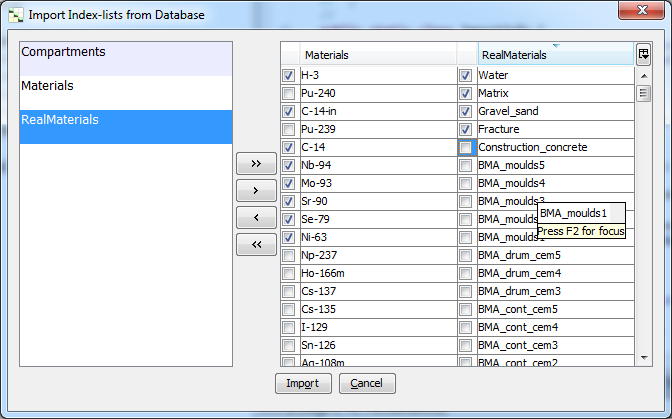The height and width of the screenshot is (419, 672).
Task: Uncheck the Nb-94 checkbox
Action: (288, 166)
